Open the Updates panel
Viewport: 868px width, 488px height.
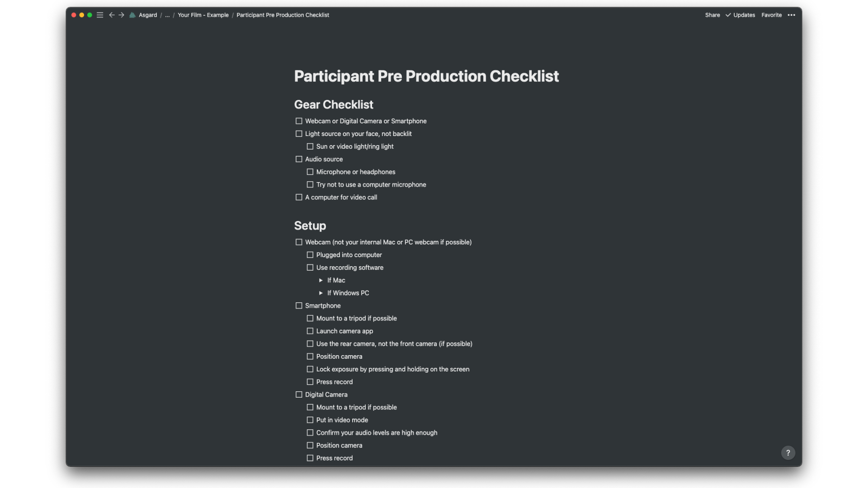(744, 15)
